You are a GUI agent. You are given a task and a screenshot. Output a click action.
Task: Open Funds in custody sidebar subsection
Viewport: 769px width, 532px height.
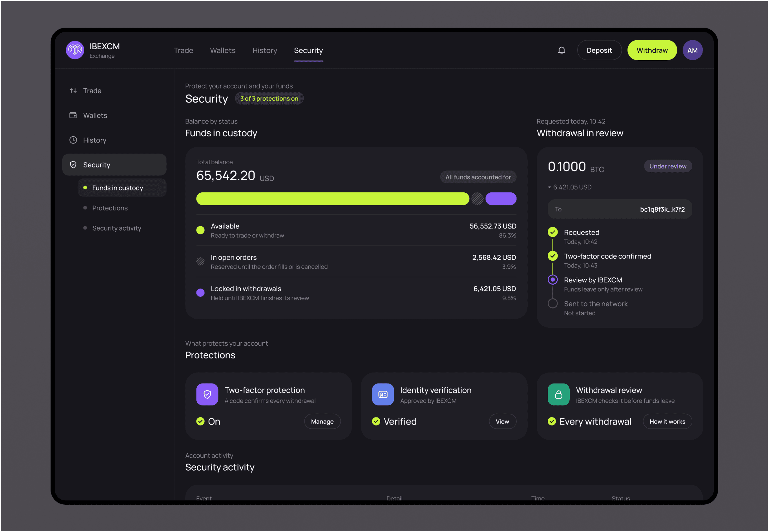click(122, 188)
